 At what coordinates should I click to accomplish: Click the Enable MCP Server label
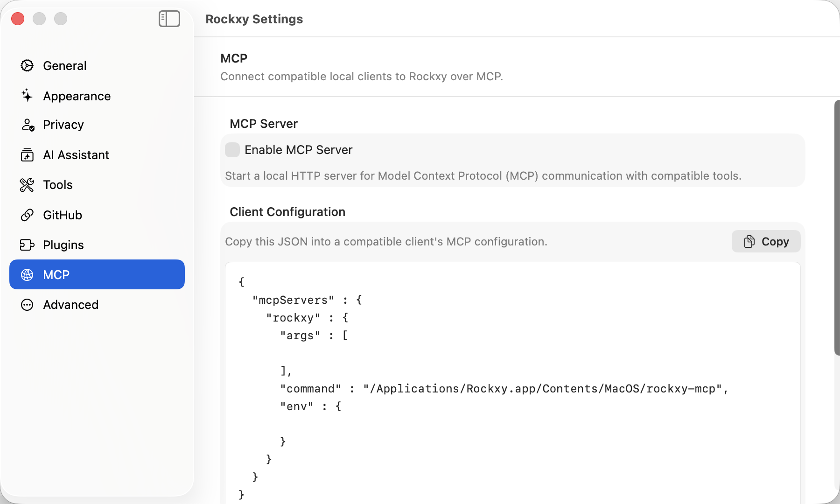[x=299, y=150]
